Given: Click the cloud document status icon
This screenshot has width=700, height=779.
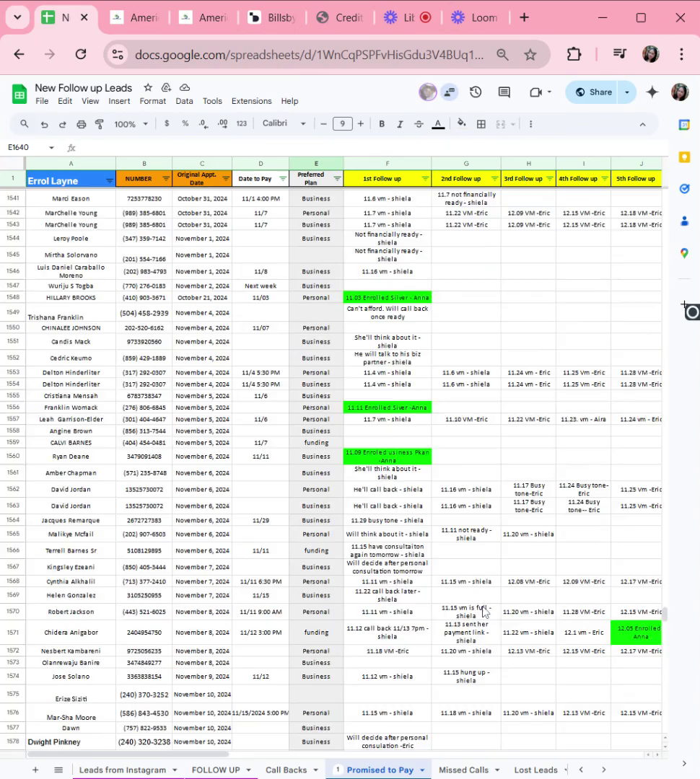Looking at the screenshot, I should click(185, 87).
